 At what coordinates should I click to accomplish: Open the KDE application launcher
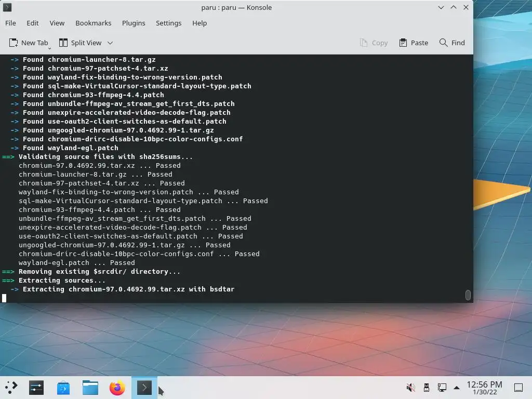click(x=11, y=388)
